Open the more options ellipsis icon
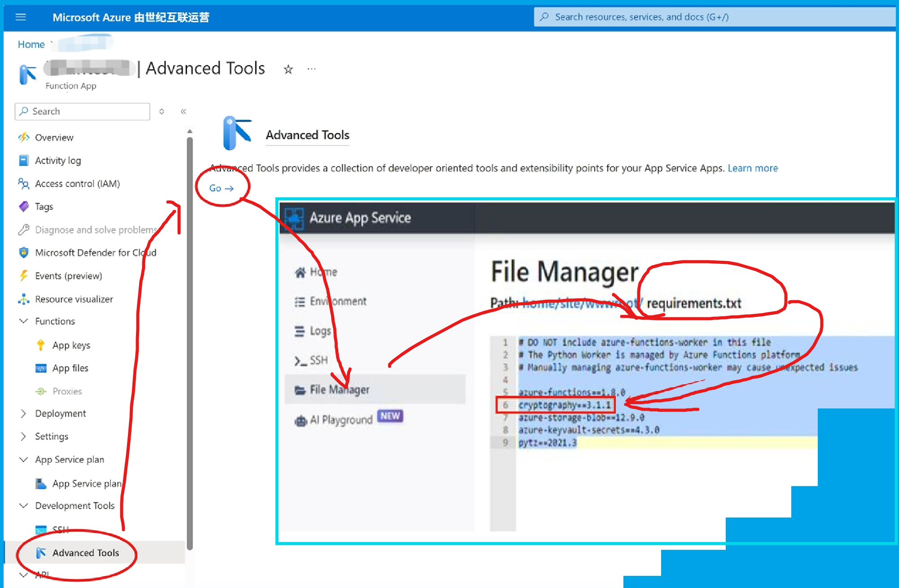899x588 pixels. [311, 69]
